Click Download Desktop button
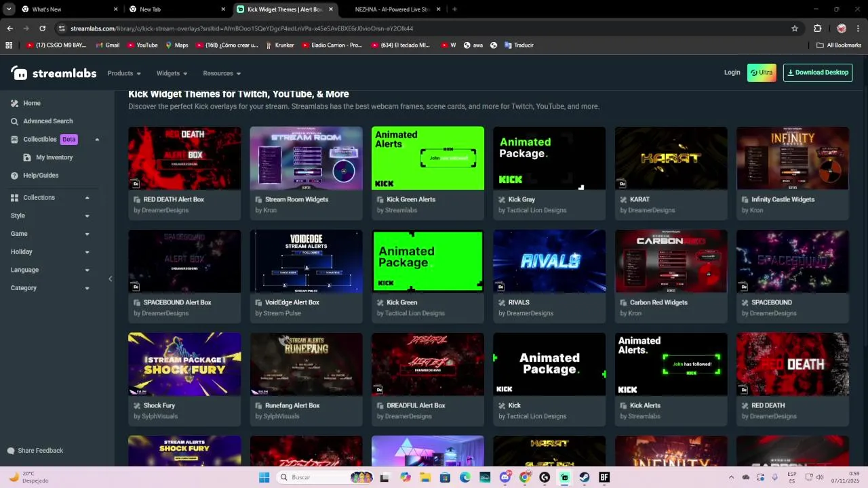 [818, 73]
